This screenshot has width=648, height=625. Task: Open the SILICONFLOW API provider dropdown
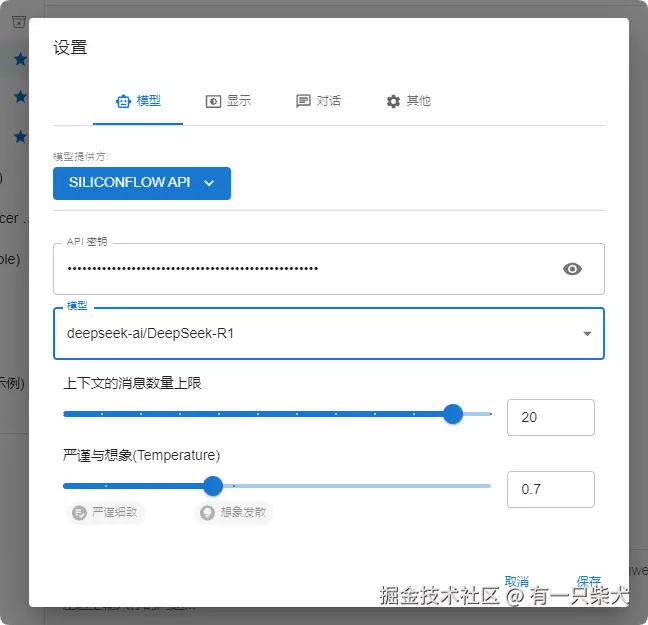tap(142, 183)
